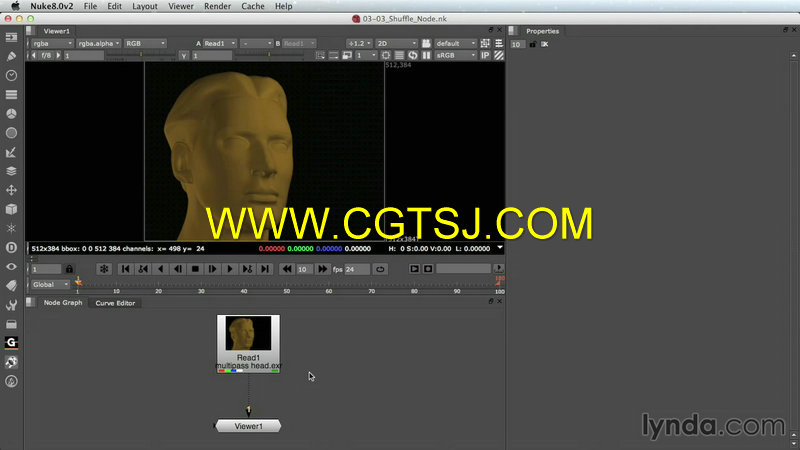This screenshot has width=800, height=450.
Task: Click the play forward button
Action: click(x=230, y=269)
